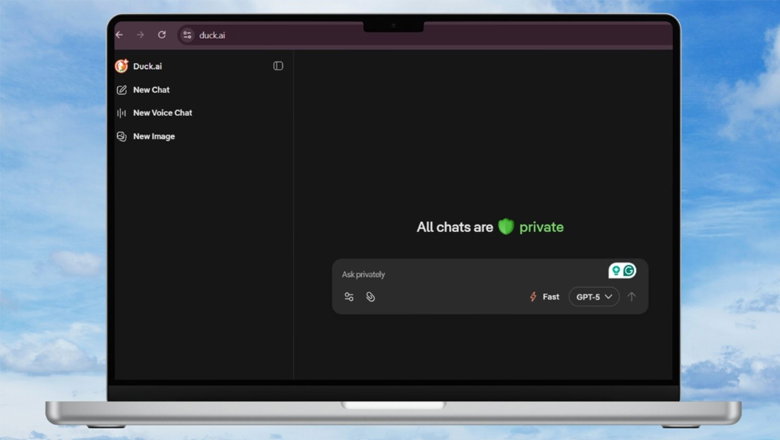Click the duck.ai address bar URL
Image resolution: width=780 pixels, height=440 pixels.
point(212,35)
